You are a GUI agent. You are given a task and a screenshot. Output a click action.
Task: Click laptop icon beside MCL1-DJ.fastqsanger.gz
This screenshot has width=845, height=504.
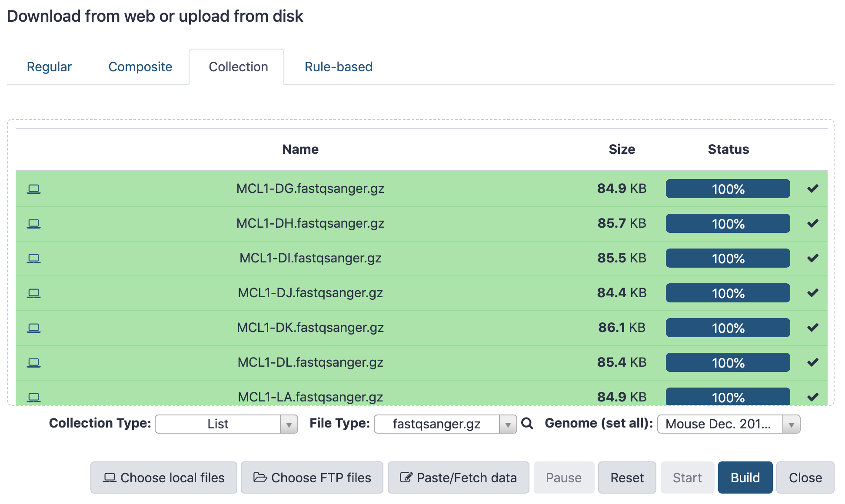tap(33, 293)
